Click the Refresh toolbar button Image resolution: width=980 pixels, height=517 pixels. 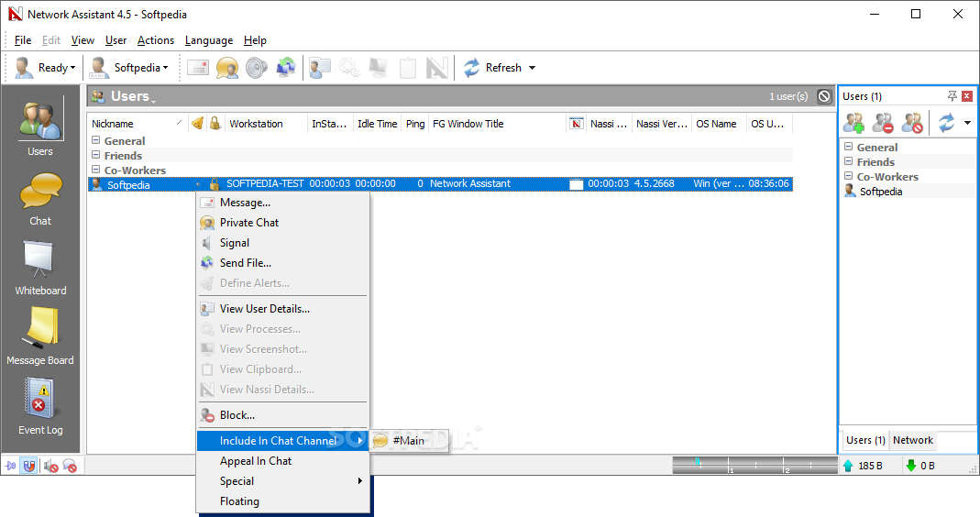[492, 68]
